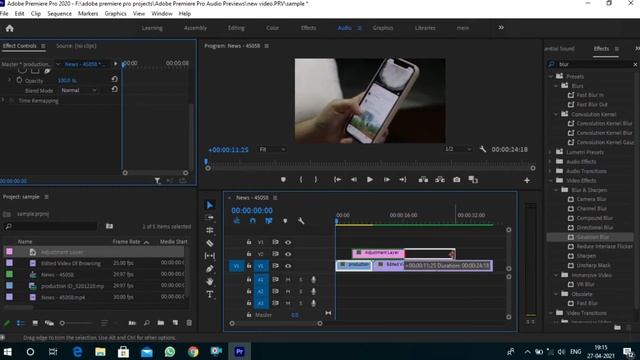Toggle lock on A1 track

pyautogui.click(x=249, y=280)
